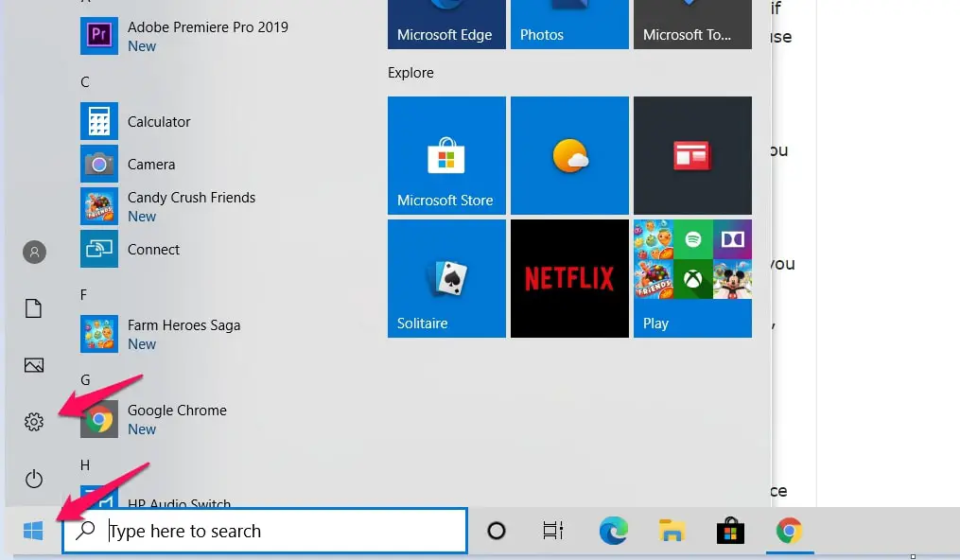Open the Microsoft To Do tile
The width and height of the screenshot is (960, 560).
pyautogui.click(x=692, y=25)
